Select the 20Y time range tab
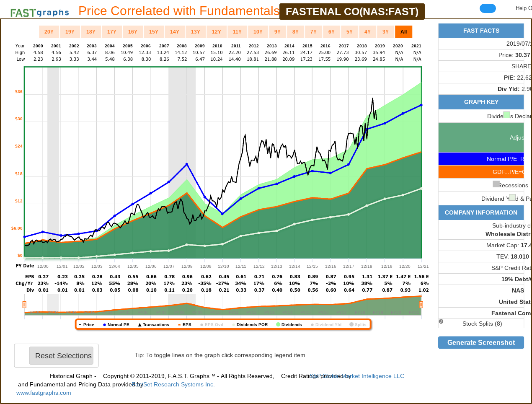This screenshot has height=404, width=532. 49,32
